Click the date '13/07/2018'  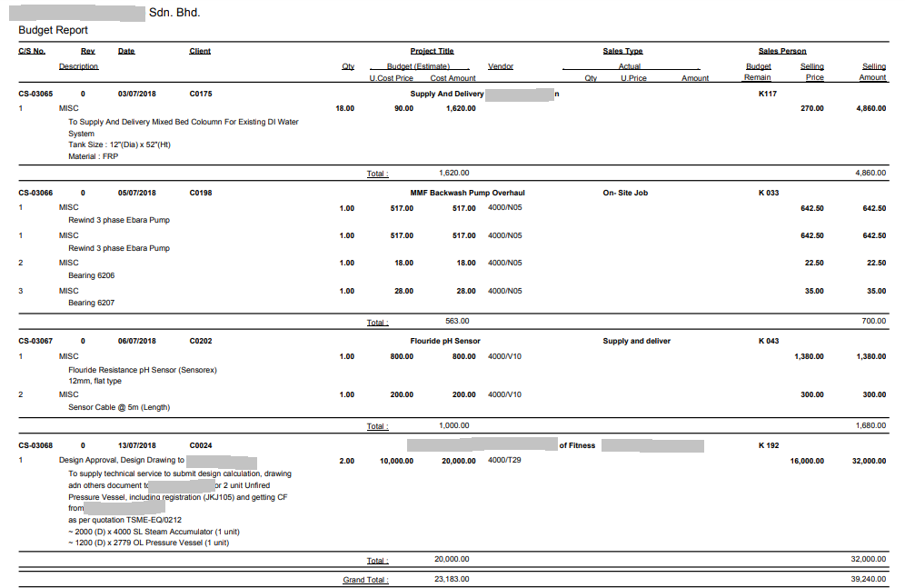(x=137, y=445)
